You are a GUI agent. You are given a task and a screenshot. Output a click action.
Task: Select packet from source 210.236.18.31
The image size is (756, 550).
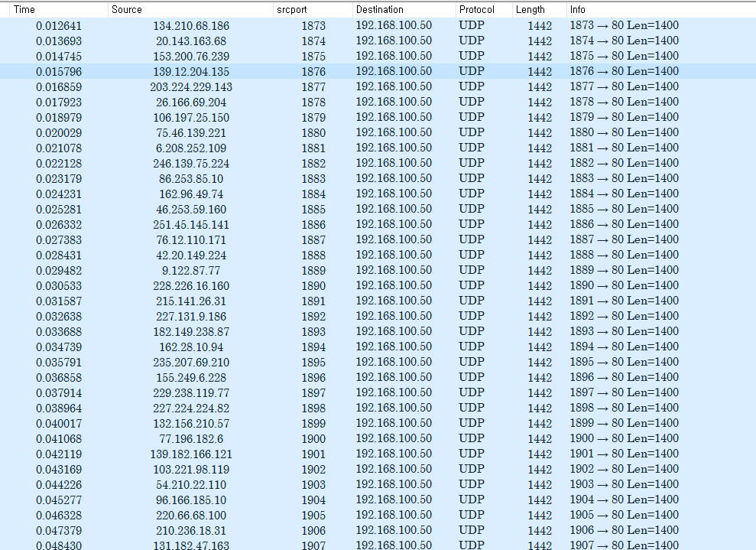pyautogui.click(x=378, y=530)
